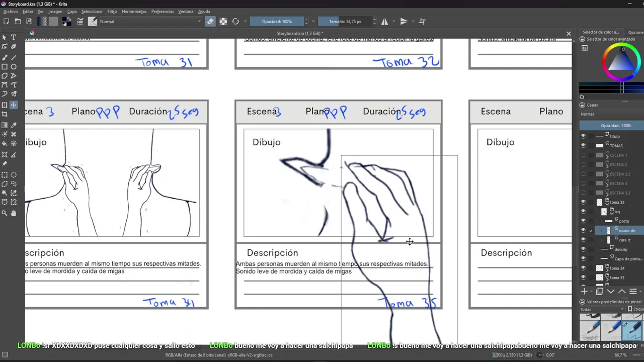Open the Preferencias menu
This screenshot has height=362, width=644.
click(163, 12)
